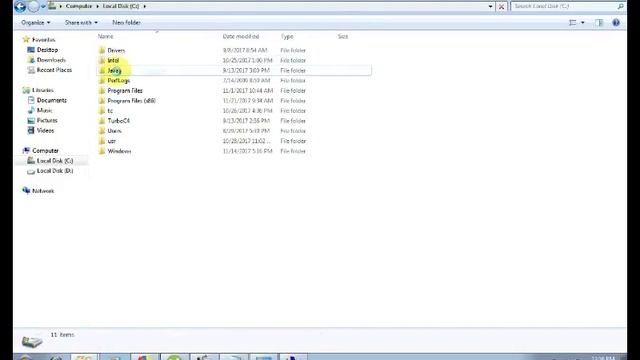This screenshot has width=640, height=360.
Task: Select the Windows folder name
Action: tap(119, 151)
